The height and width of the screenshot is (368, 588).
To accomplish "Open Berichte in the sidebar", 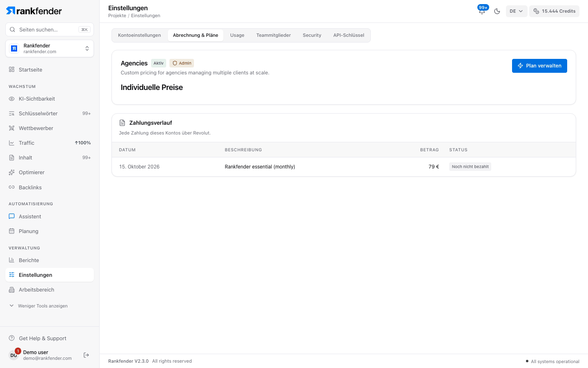I will 49,260.
